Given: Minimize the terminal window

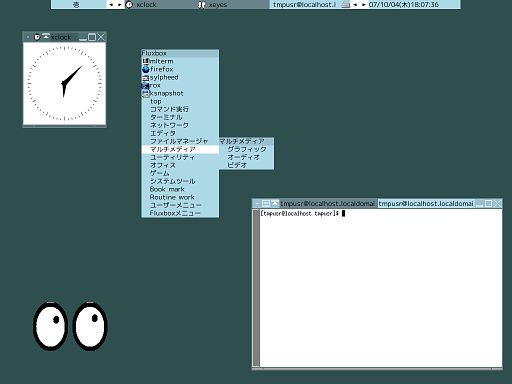Looking at the screenshot, I should click(480, 203).
